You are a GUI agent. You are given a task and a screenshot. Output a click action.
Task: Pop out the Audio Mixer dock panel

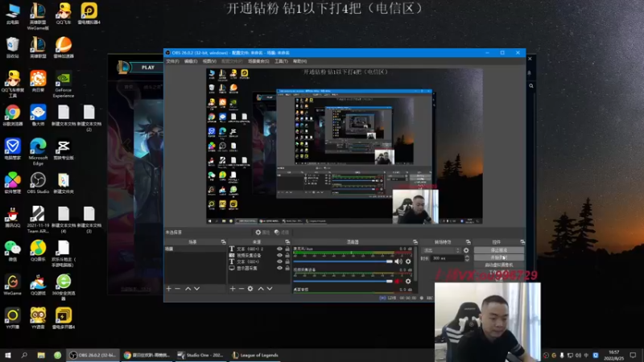coord(415,242)
